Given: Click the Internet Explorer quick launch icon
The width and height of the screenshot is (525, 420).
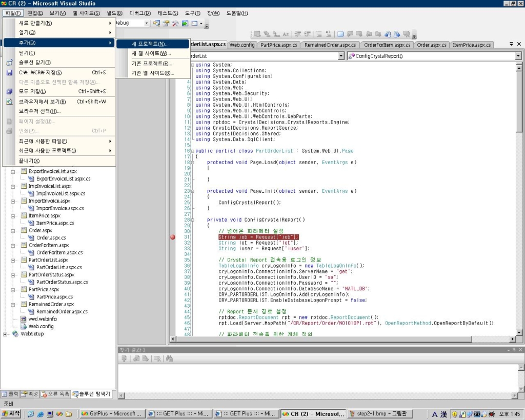Looking at the screenshot, I should (x=40, y=414).
